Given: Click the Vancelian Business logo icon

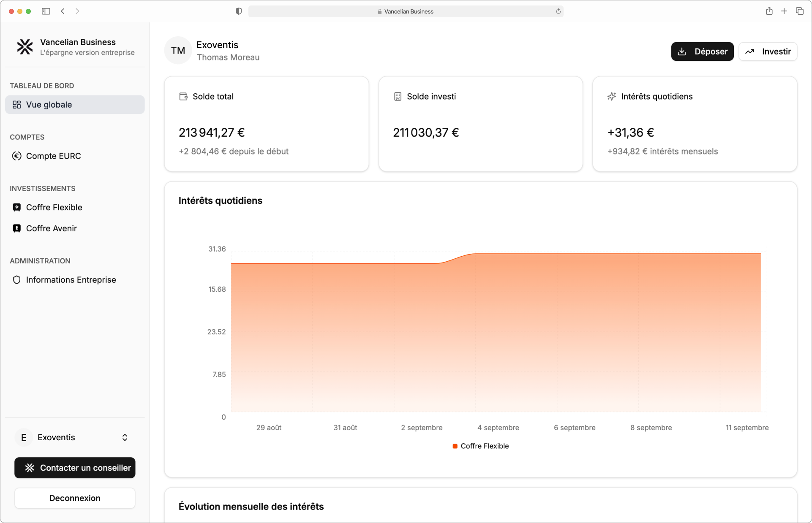Looking at the screenshot, I should 25,47.
